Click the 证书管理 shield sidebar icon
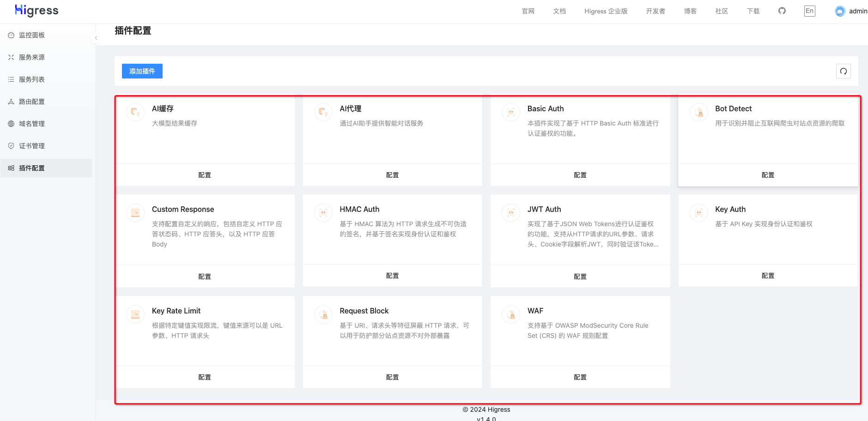Screen dimensions: 868x421 [x=11, y=146]
